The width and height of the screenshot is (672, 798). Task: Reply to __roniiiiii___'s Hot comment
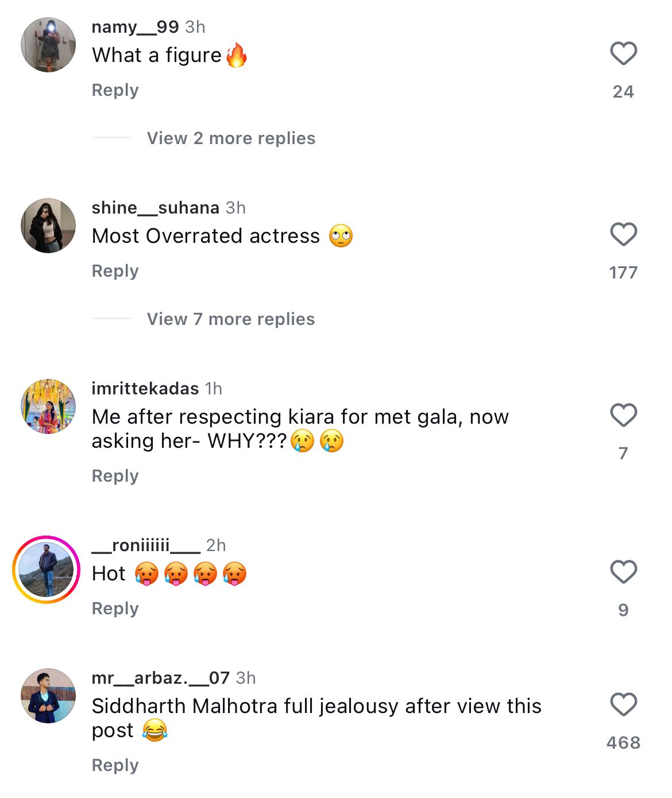tap(115, 609)
